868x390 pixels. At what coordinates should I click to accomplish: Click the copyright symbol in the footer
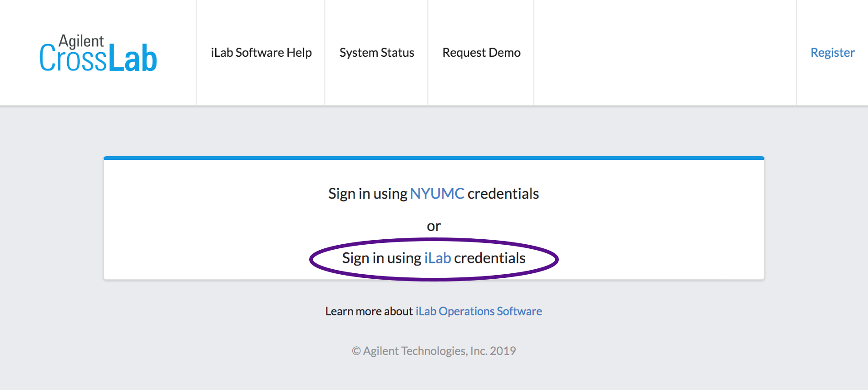tap(356, 351)
